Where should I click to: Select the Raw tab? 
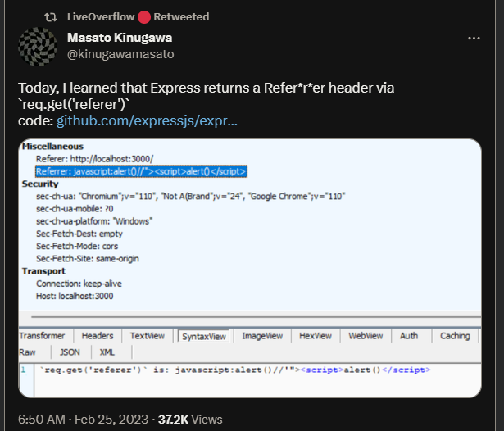point(27,352)
